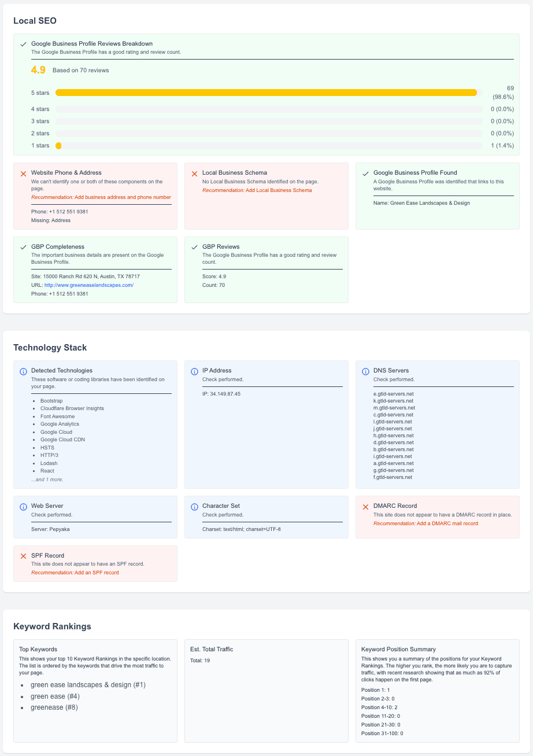Expand the ...and 1 more technologies text
The width and height of the screenshot is (533, 756).
(x=47, y=479)
